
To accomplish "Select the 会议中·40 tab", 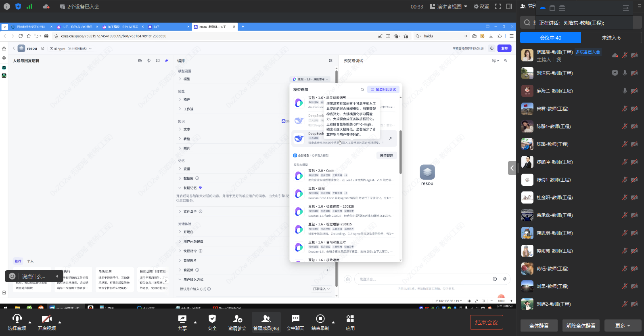I will pyautogui.click(x=551, y=38).
